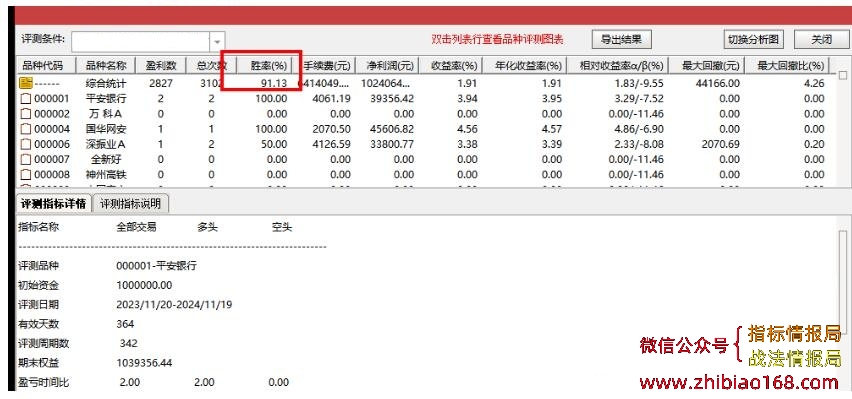Click the file icon beside 000007

coord(26,160)
